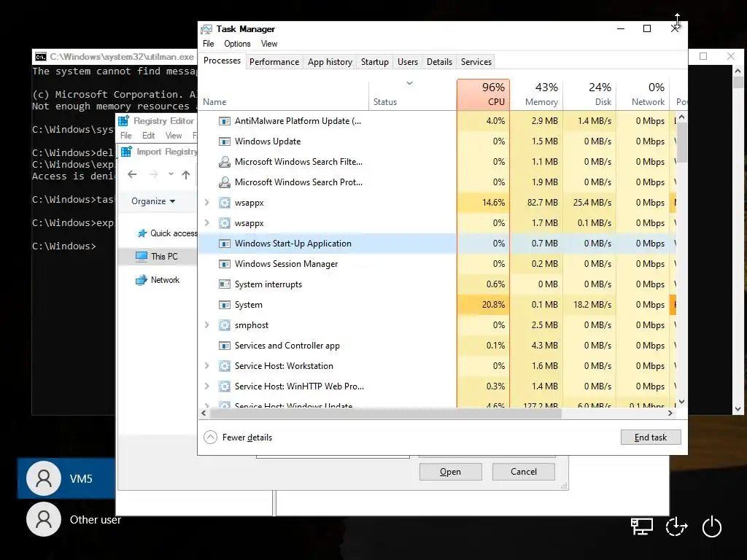Screen dimensions: 747x560
Task: Expand the second wsappx process group
Action: (206, 223)
